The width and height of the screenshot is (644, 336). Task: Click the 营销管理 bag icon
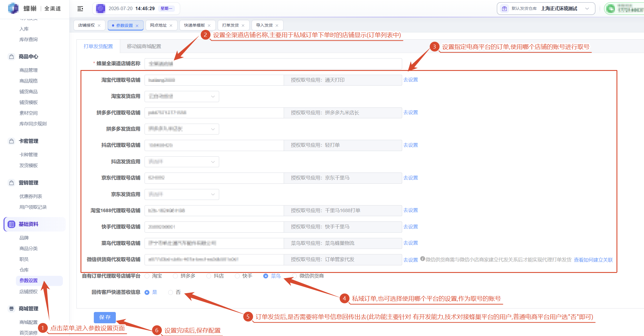[x=12, y=183]
